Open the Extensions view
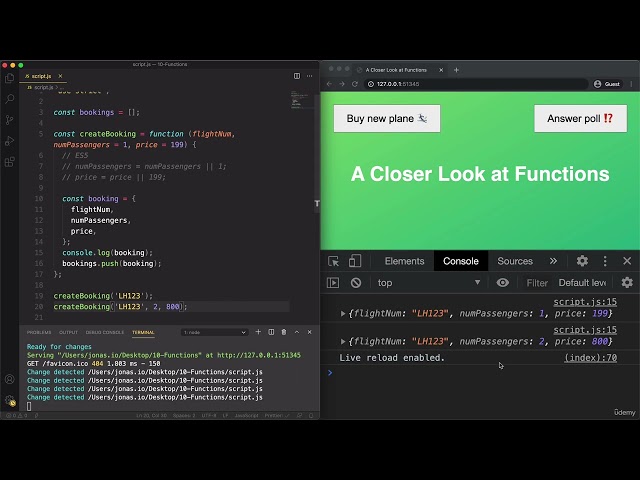Screen dimensions: 640x480 pos(9,162)
